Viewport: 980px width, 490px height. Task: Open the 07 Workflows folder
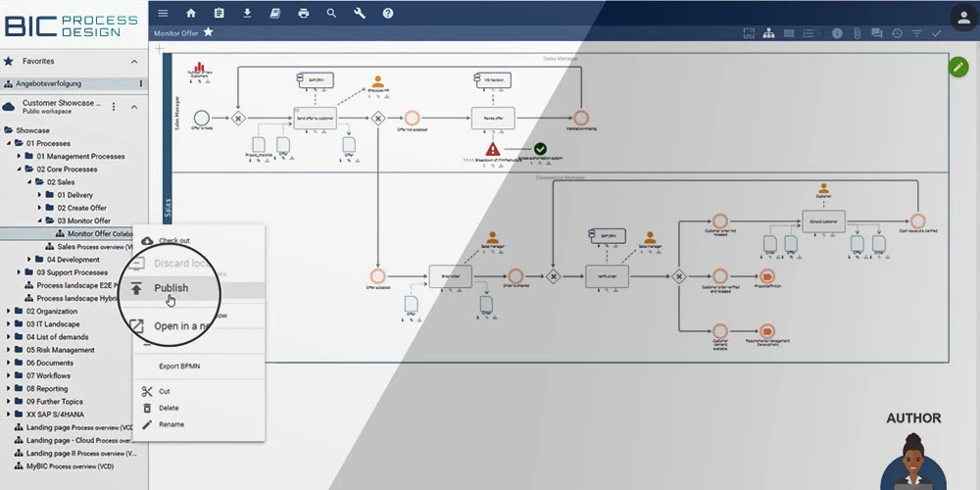(48, 375)
